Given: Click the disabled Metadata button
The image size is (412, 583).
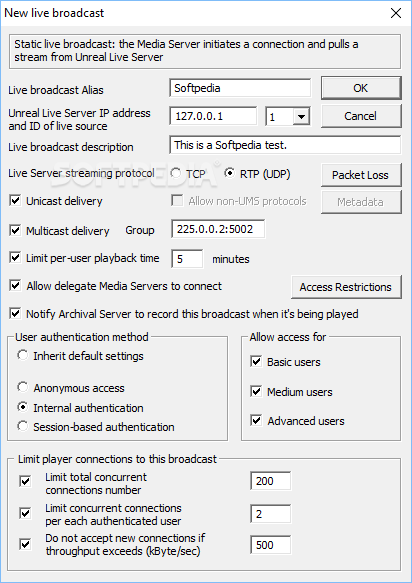Looking at the screenshot, I should (x=361, y=202).
